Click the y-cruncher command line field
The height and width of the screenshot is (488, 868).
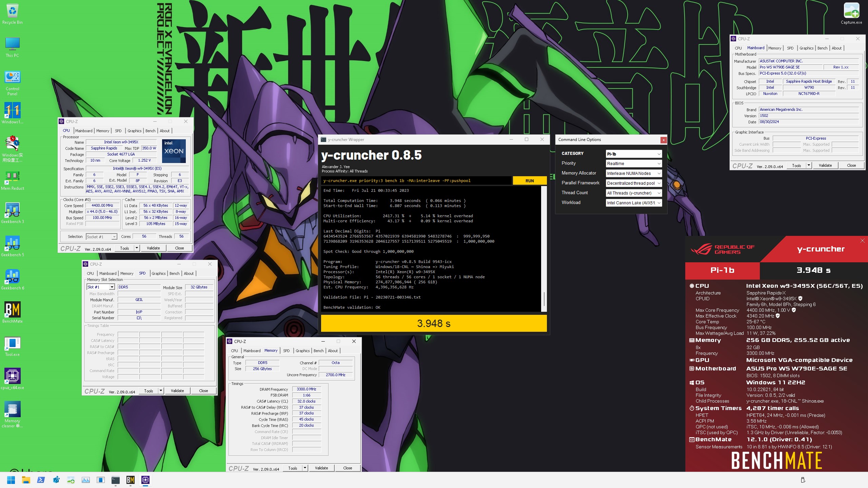[x=416, y=181]
